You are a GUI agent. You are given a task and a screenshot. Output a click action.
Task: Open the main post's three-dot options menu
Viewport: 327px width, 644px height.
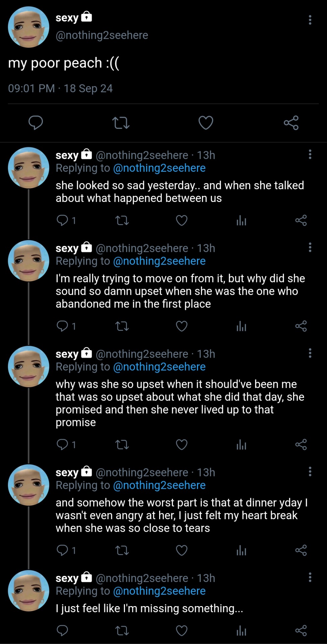point(310,20)
